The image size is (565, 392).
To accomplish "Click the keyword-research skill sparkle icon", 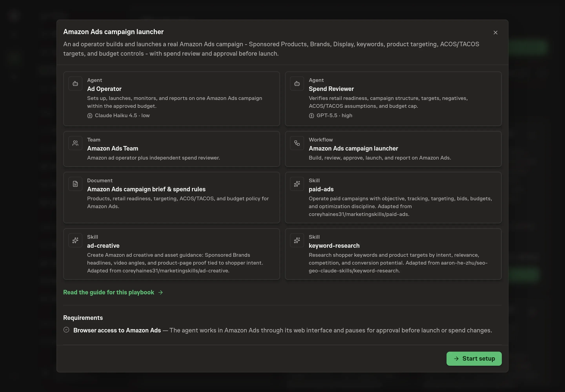I will click(x=297, y=240).
